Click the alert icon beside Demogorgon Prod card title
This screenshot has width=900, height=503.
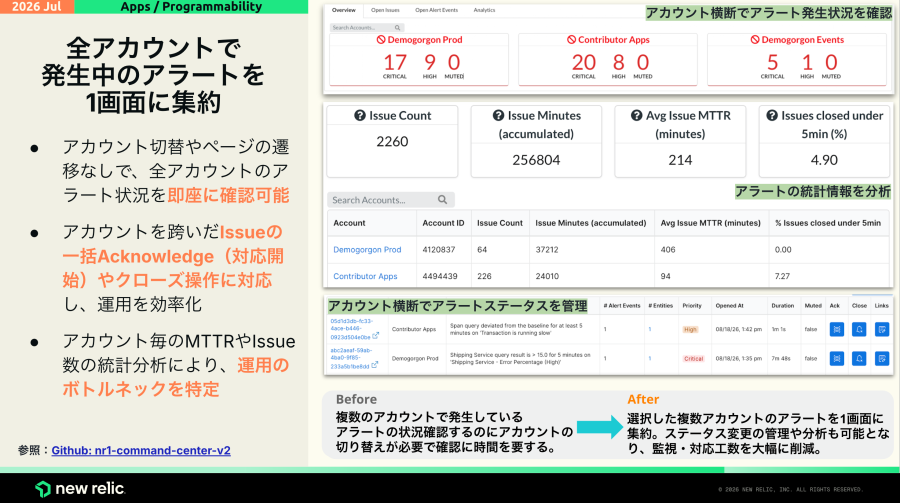pos(381,40)
